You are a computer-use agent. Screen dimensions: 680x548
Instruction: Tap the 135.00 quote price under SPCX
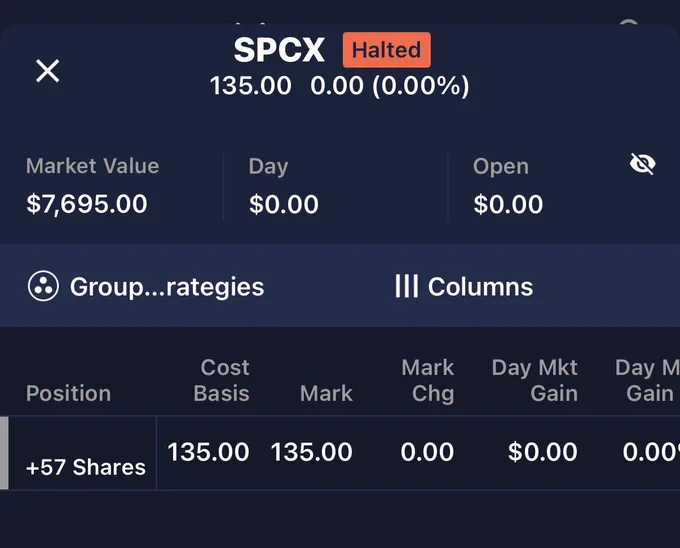click(x=250, y=85)
